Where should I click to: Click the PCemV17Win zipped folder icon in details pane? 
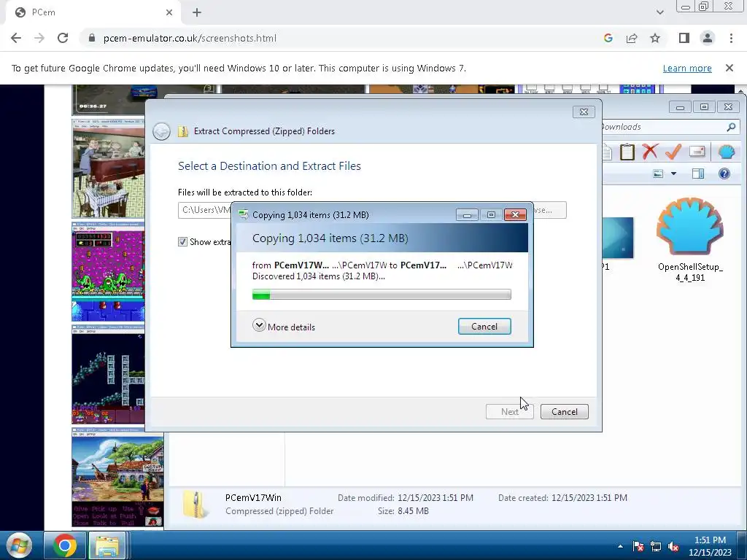tap(195, 505)
